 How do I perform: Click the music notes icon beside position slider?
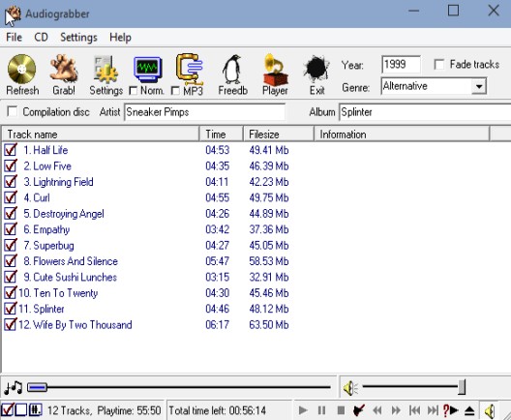(x=13, y=387)
